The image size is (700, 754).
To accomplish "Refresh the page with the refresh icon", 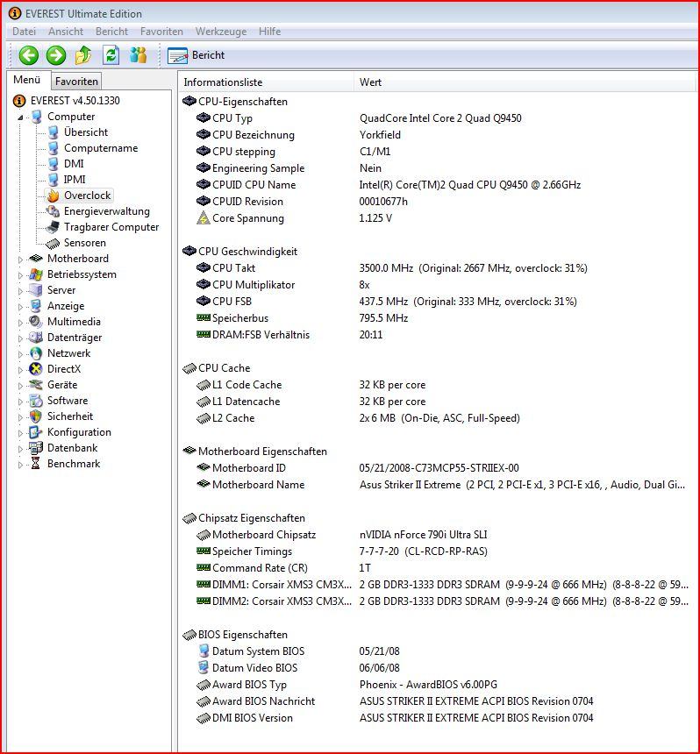I will pyautogui.click(x=111, y=55).
